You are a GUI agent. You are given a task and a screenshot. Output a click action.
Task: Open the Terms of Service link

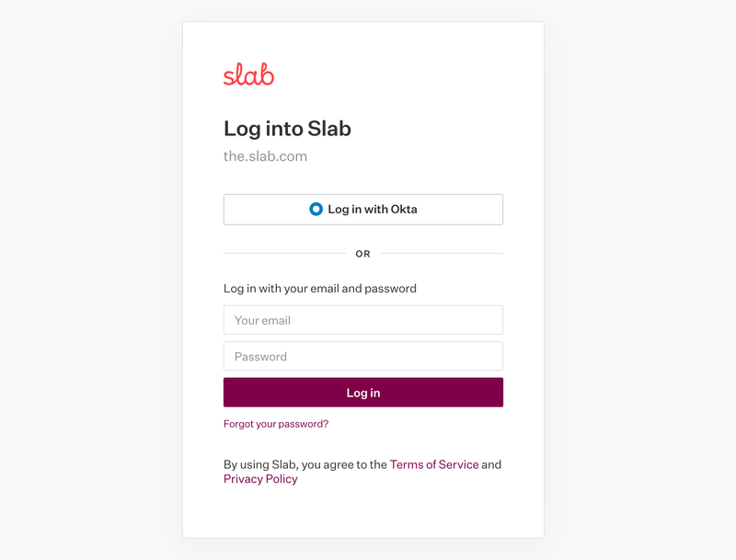click(x=434, y=464)
